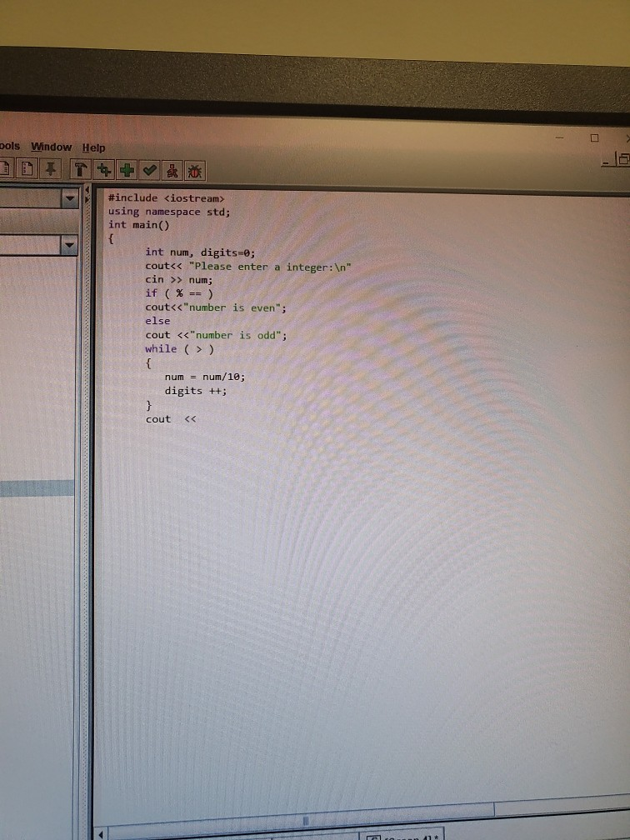
Task: Click the line 'cin >> num;'
Action: pyautogui.click(x=179, y=280)
